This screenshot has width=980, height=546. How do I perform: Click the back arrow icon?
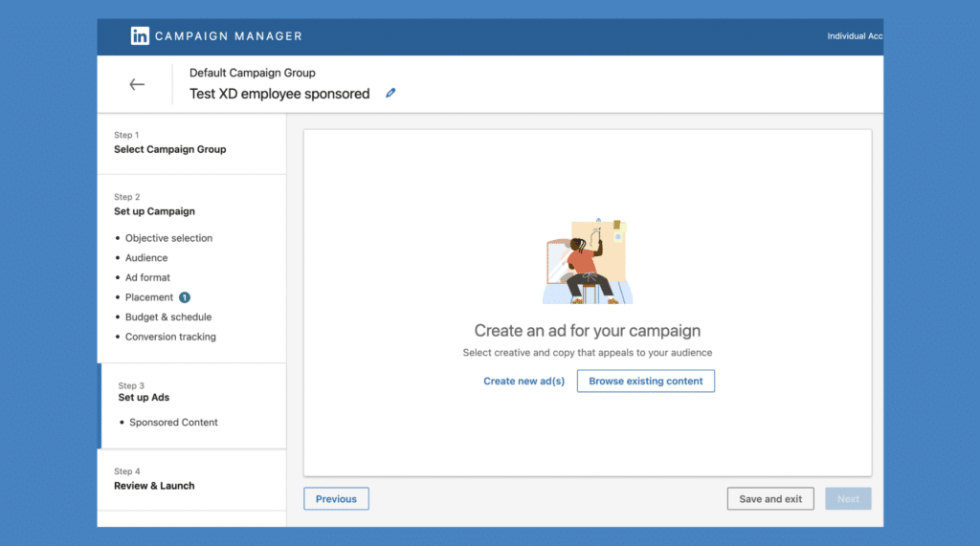[137, 84]
